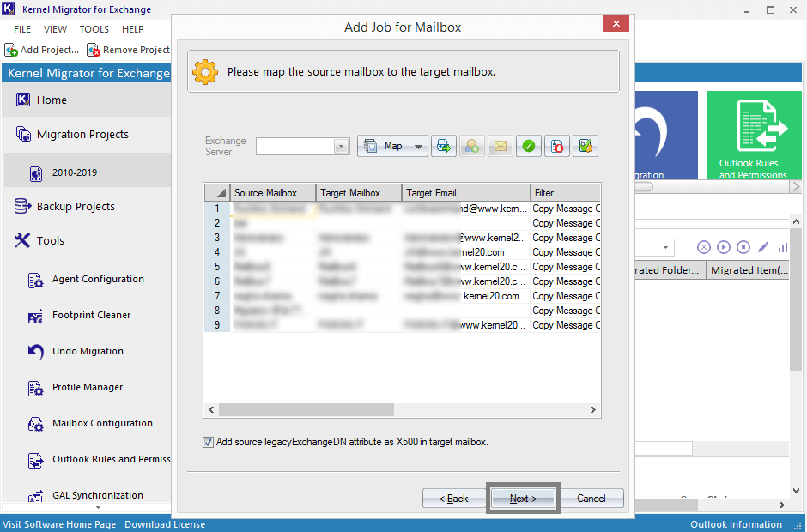Screen dimensions: 807x532
Task: Open the Download License link
Action: (x=165, y=524)
